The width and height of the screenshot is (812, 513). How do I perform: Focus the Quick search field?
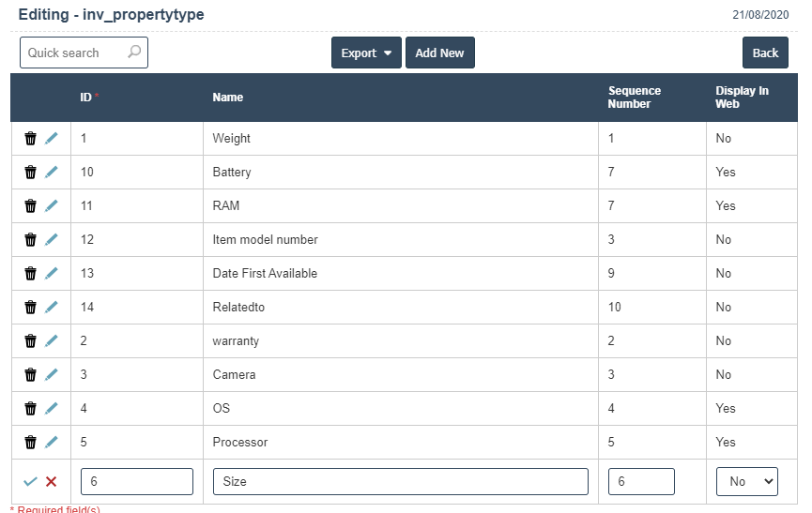pyautogui.click(x=75, y=53)
